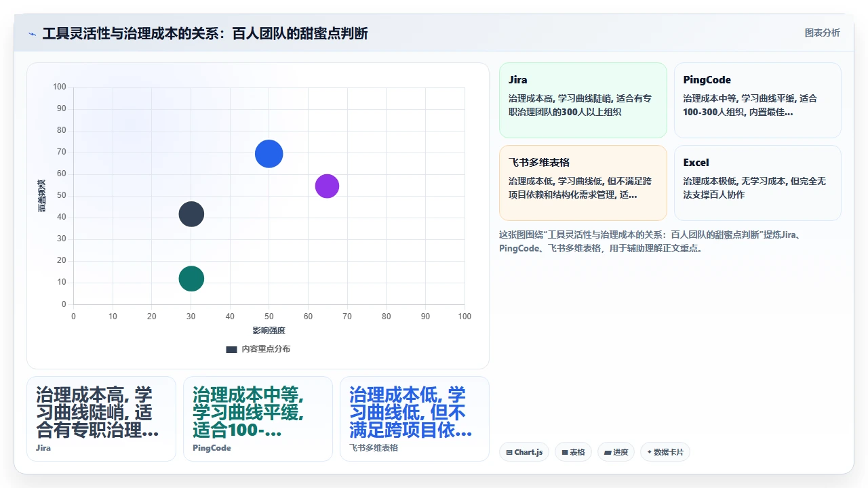
Task: Click the bottom PingCode summary card
Action: 258,419
